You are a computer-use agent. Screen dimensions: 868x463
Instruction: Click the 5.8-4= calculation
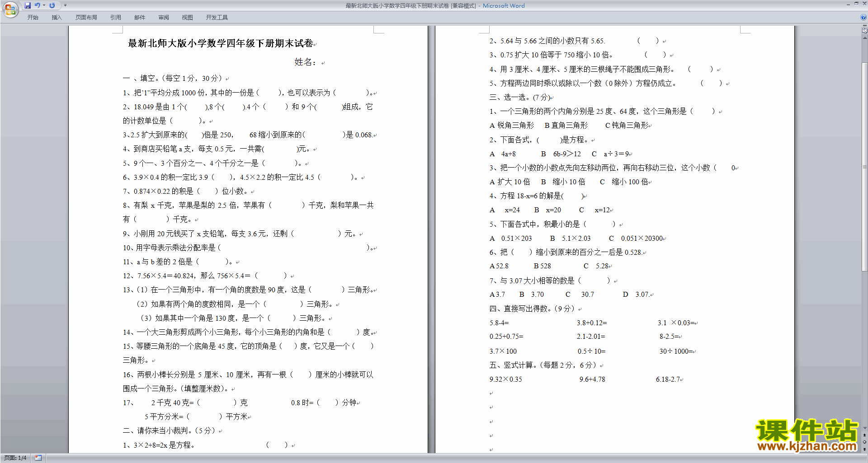[x=499, y=323]
